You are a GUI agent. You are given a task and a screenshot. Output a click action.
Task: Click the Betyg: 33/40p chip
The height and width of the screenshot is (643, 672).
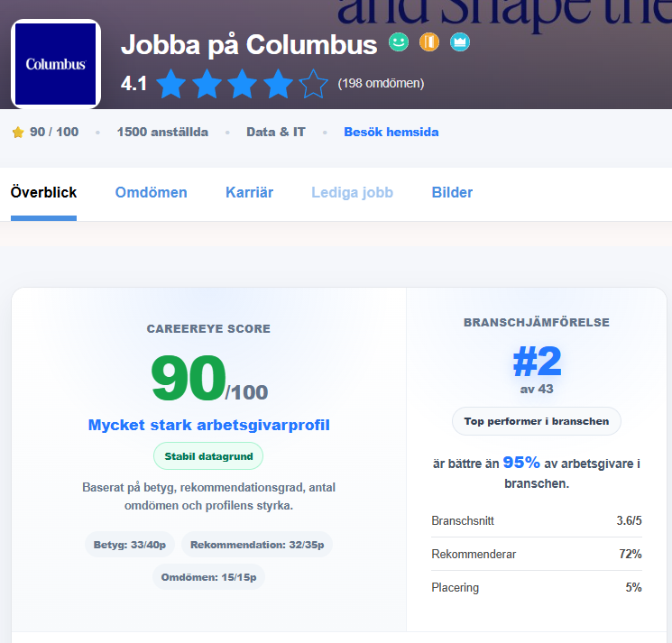tap(130, 545)
